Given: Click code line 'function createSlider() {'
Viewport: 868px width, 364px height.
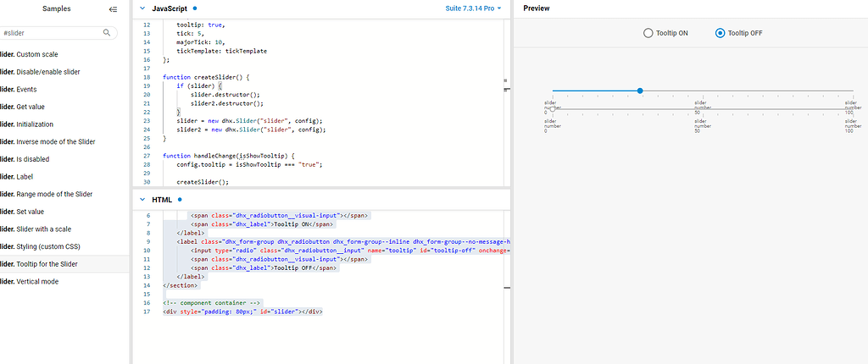Looking at the screenshot, I should point(207,77).
